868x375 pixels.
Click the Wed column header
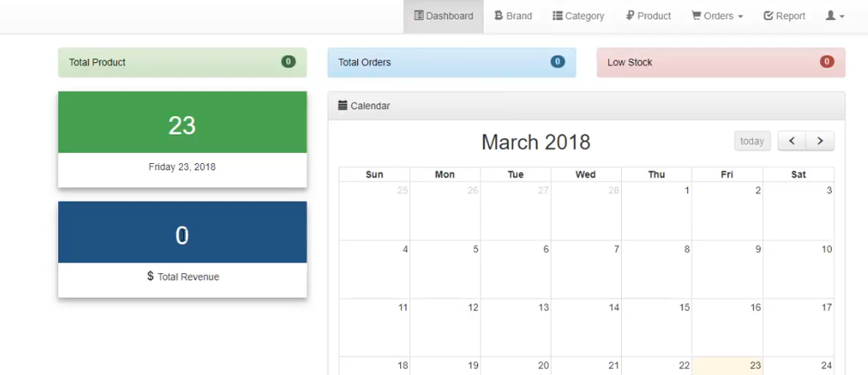(586, 175)
